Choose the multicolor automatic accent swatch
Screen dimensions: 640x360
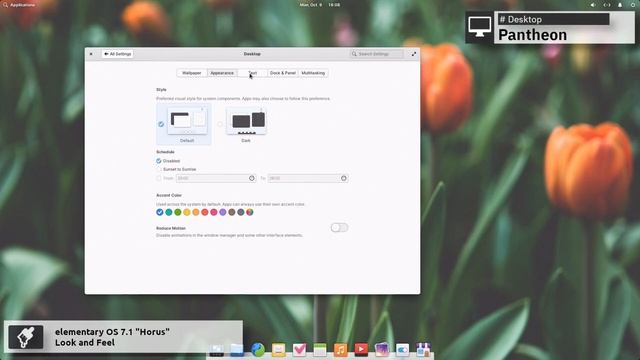[x=249, y=212]
